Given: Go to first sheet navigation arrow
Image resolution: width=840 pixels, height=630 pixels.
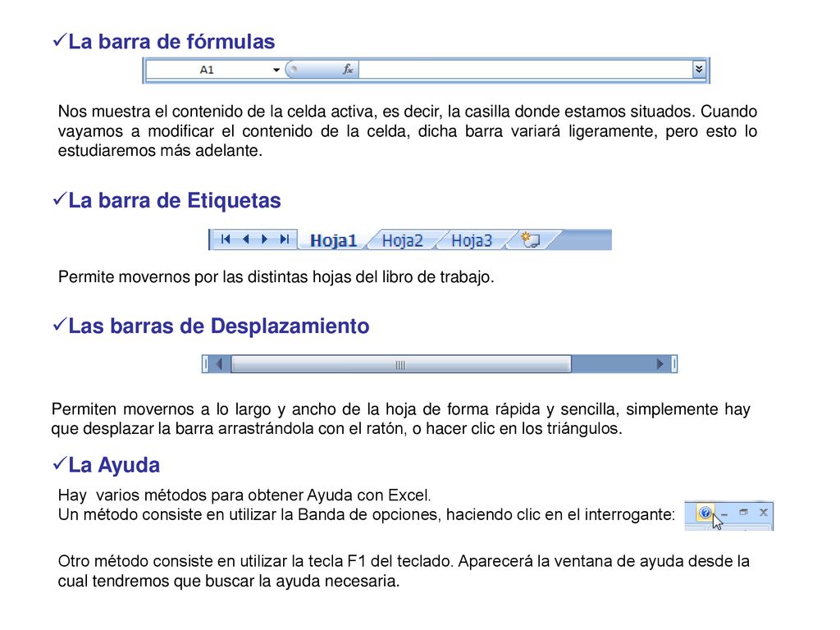Looking at the screenshot, I should pyautogui.click(x=226, y=239).
